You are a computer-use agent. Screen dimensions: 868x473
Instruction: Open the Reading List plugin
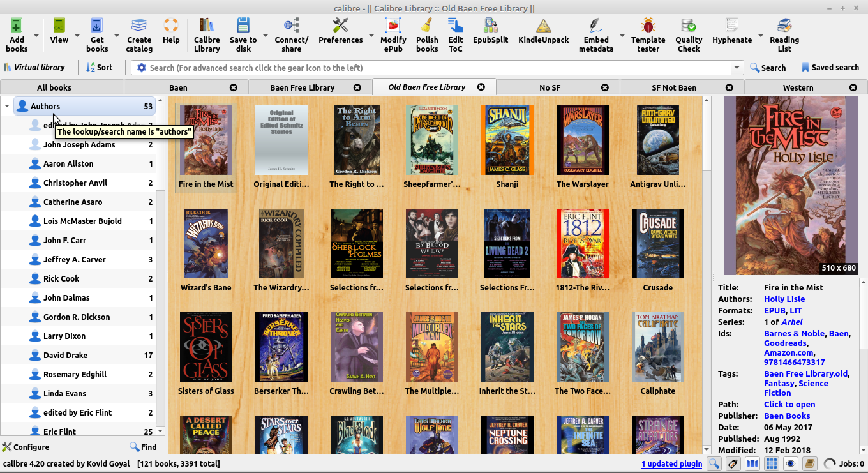point(784,34)
